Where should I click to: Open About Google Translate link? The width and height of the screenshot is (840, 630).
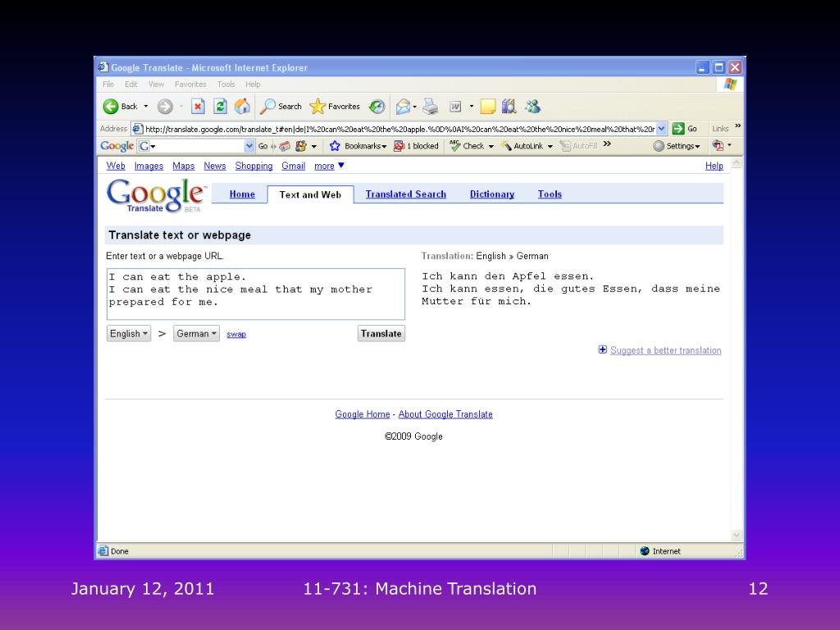pos(445,414)
